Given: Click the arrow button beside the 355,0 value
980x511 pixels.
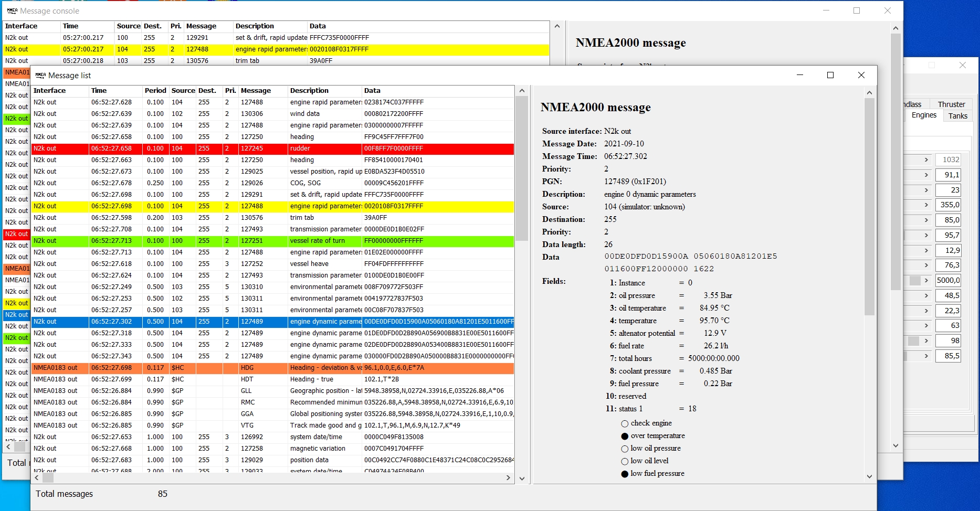Looking at the screenshot, I should click(x=926, y=205).
